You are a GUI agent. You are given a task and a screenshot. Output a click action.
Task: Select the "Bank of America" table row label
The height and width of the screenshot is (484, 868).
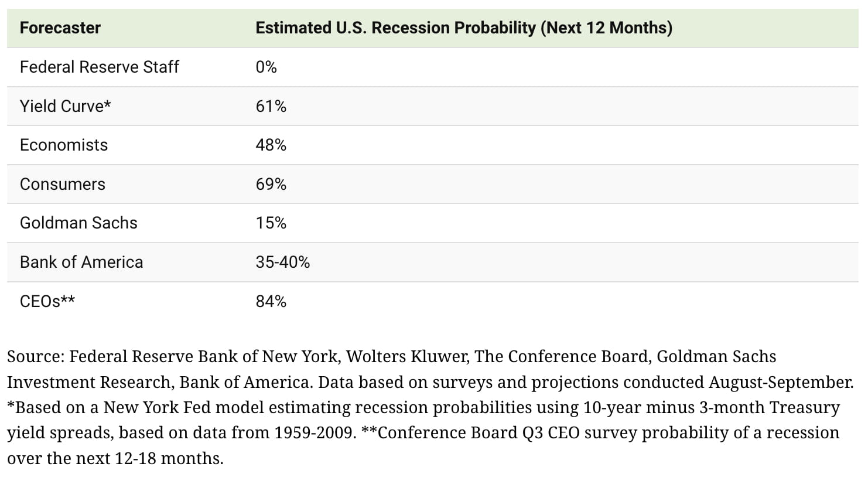pos(81,262)
